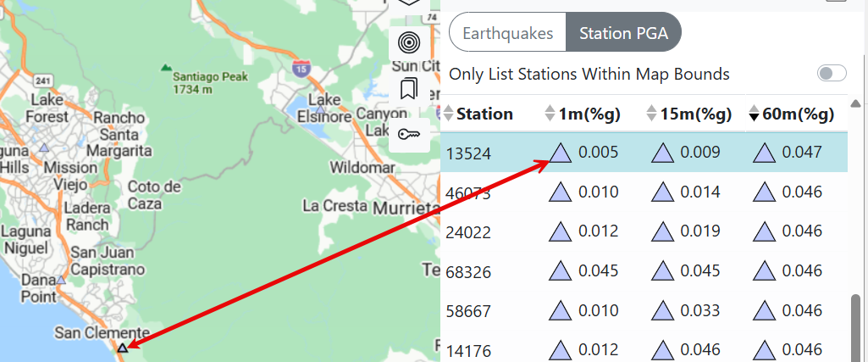The width and height of the screenshot is (868, 362).
Task: Click the station list vertical scrollbar thumb
Action: click(x=856, y=326)
